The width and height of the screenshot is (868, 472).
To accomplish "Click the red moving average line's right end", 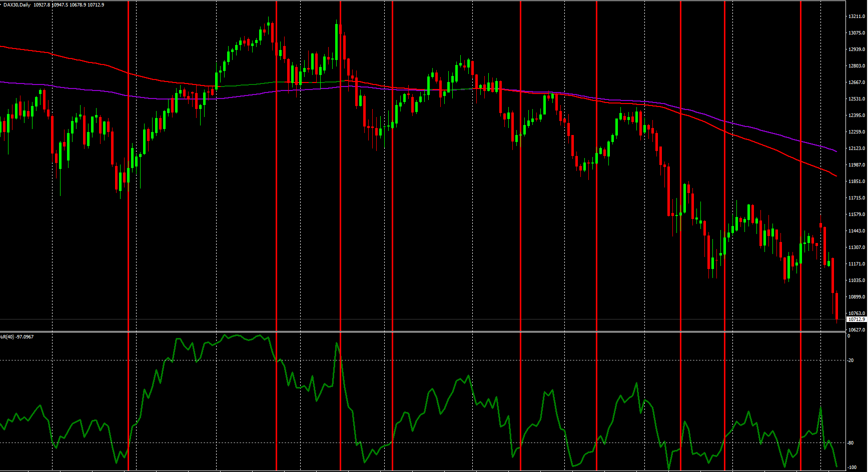I will pos(836,176).
